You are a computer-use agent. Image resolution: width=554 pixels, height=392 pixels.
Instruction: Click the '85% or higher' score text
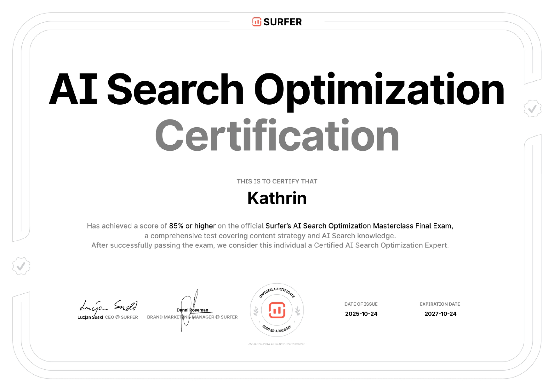192,226
